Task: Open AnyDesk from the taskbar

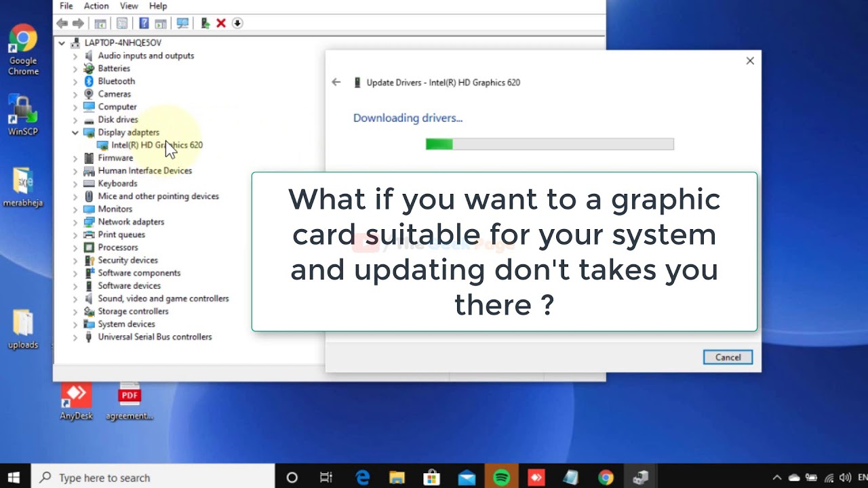Action: [536, 478]
